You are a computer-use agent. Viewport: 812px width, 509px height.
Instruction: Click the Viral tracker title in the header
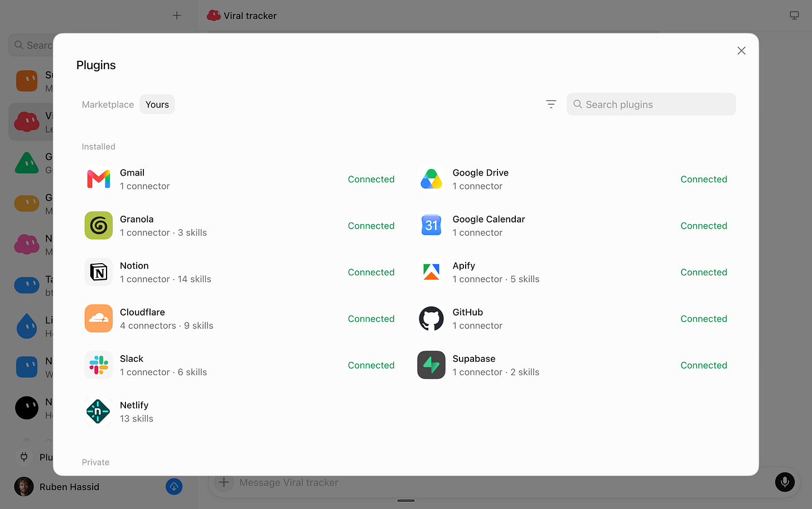pos(250,16)
